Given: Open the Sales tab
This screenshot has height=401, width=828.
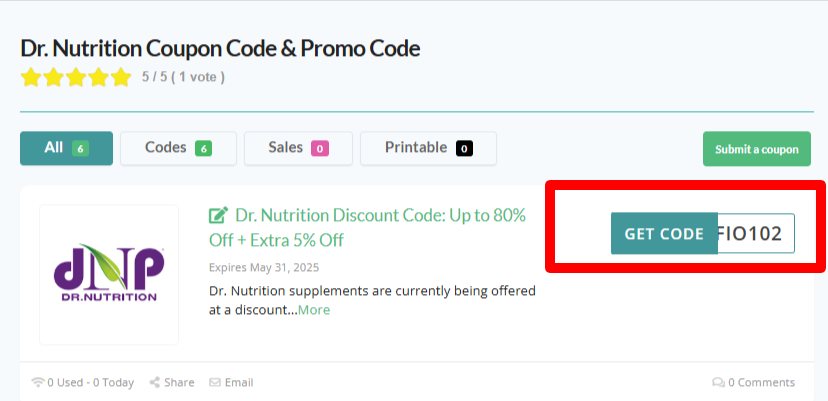Looking at the screenshot, I should click(298, 148).
